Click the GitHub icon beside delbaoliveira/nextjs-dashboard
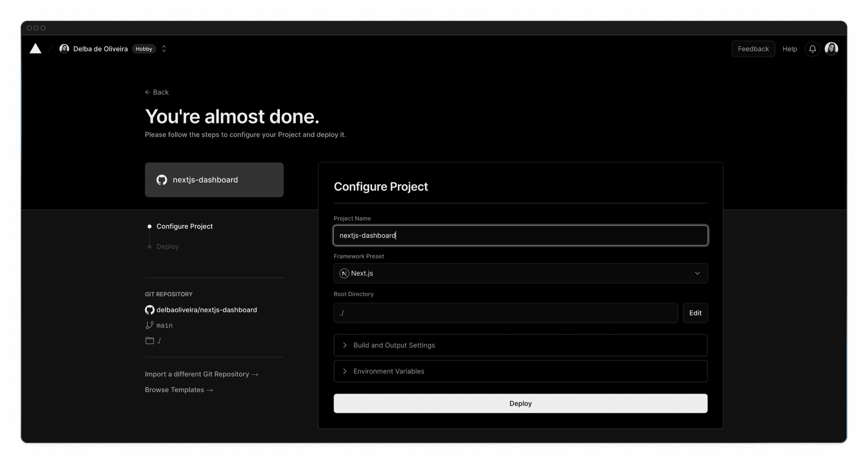Image resolution: width=868 pixels, height=464 pixels. (x=150, y=310)
